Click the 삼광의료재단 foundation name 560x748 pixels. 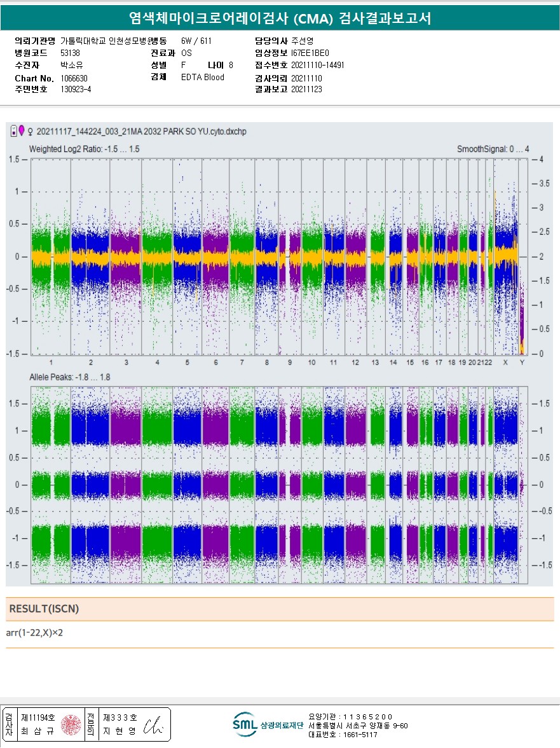282,725
